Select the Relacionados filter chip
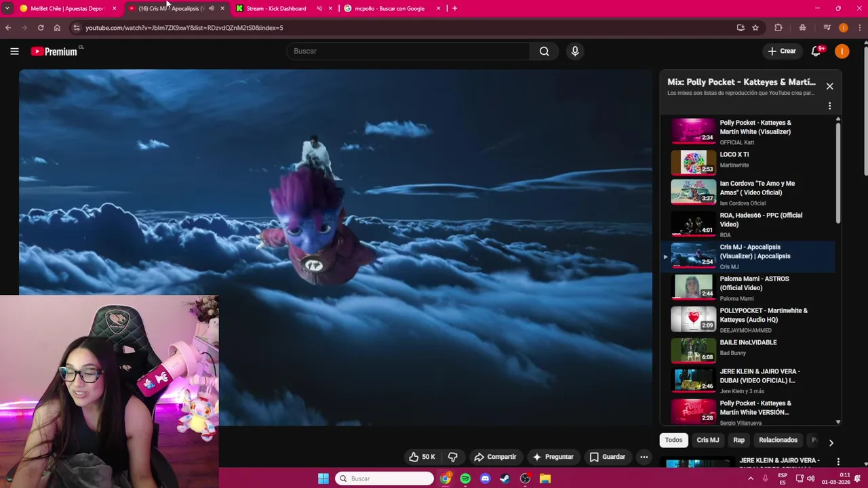The width and height of the screenshot is (868, 488). coord(778,440)
